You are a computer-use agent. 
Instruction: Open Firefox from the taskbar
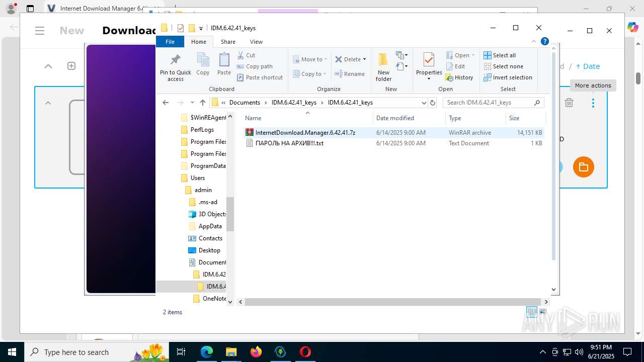click(x=256, y=352)
